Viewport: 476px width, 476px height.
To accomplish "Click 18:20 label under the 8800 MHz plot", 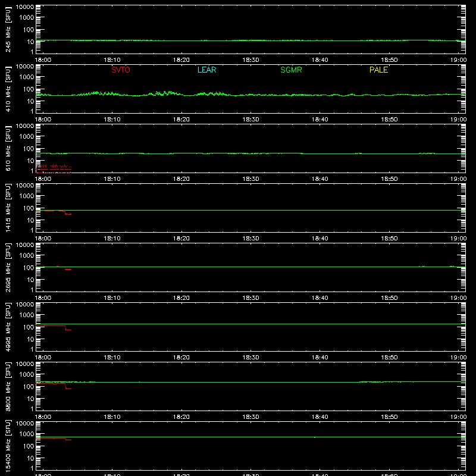I will pyautogui.click(x=181, y=417).
